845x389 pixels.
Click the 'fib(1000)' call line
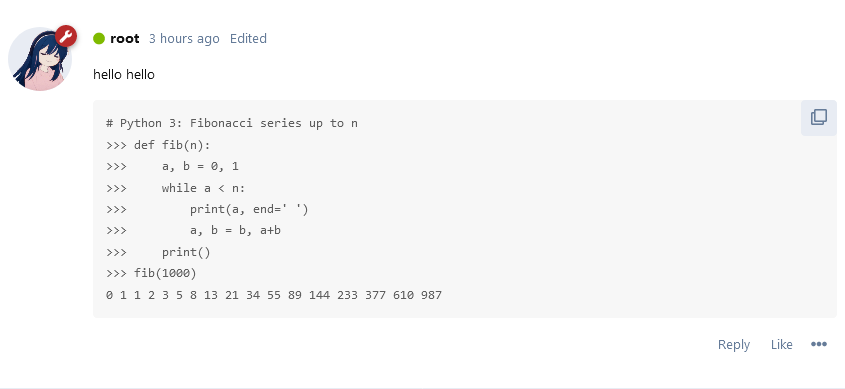(x=151, y=274)
